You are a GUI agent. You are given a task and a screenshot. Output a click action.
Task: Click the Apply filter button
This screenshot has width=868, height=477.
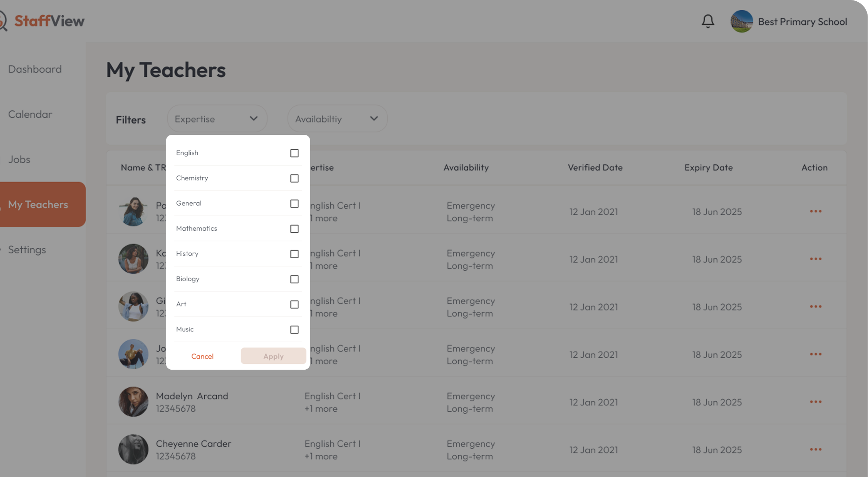click(273, 356)
